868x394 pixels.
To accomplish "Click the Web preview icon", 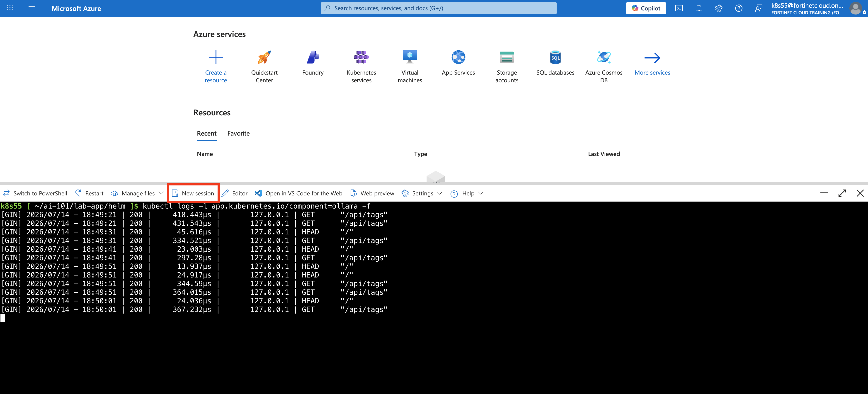I will pos(354,193).
